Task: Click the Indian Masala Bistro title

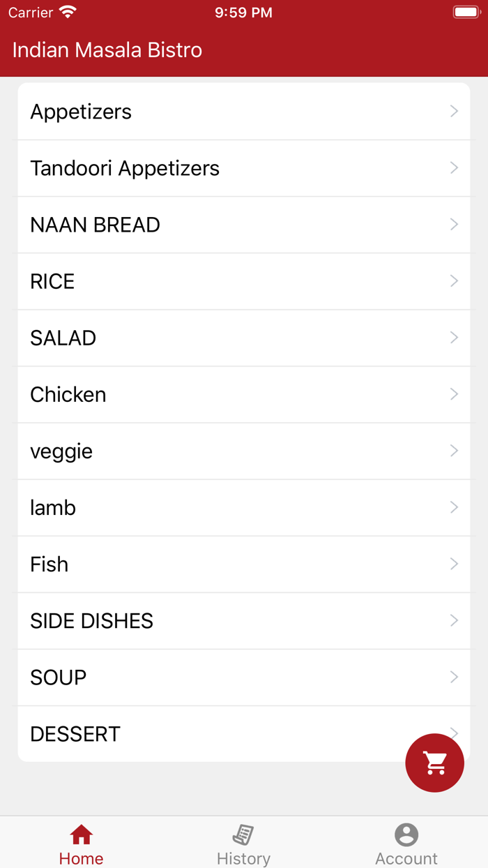Action: pyautogui.click(x=106, y=50)
